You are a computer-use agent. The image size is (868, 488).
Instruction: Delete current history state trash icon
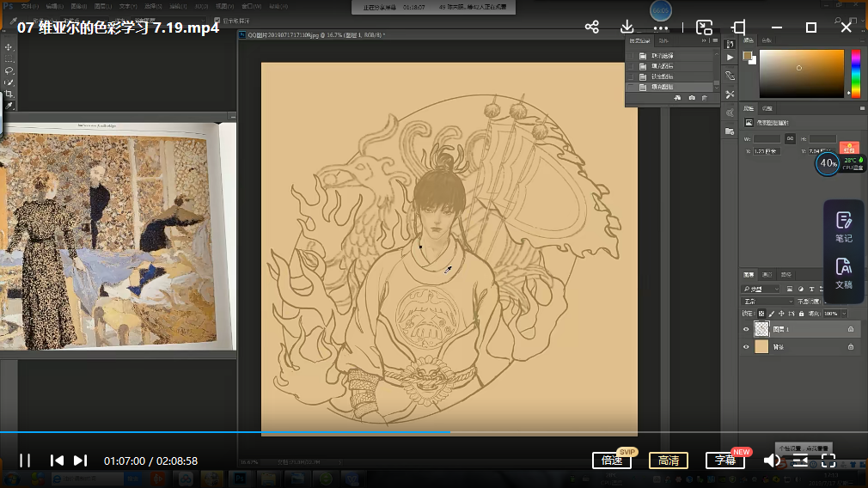click(705, 98)
